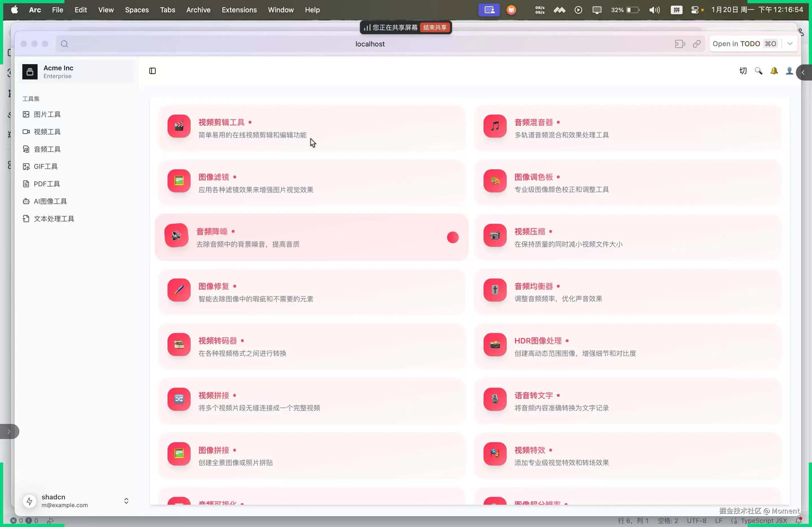Click 结束共享 to stop screen sharing
812x527 pixels.
(x=435, y=27)
